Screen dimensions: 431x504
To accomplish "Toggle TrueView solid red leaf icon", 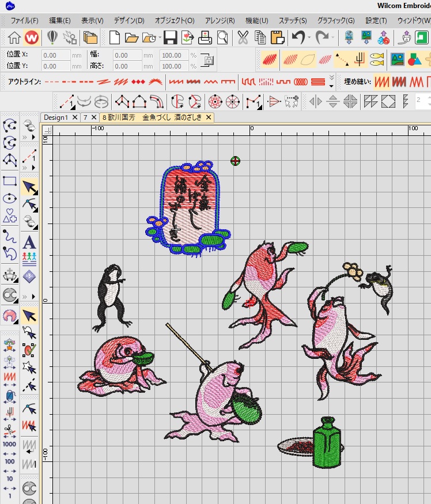I will tap(270, 59).
